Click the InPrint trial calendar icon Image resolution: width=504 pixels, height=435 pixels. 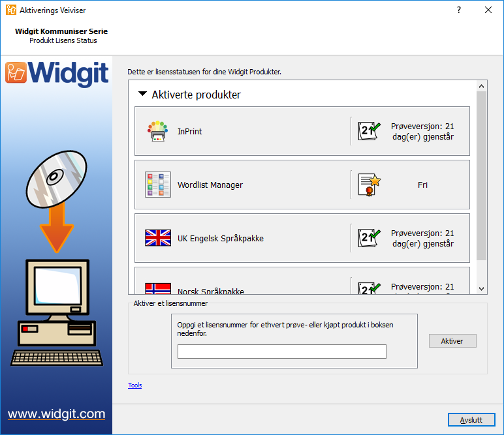[369, 131]
